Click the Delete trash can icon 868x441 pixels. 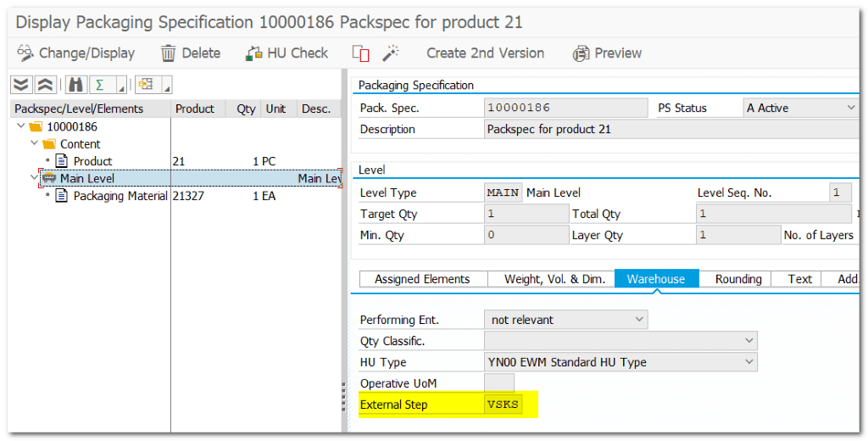click(x=169, y=53)
